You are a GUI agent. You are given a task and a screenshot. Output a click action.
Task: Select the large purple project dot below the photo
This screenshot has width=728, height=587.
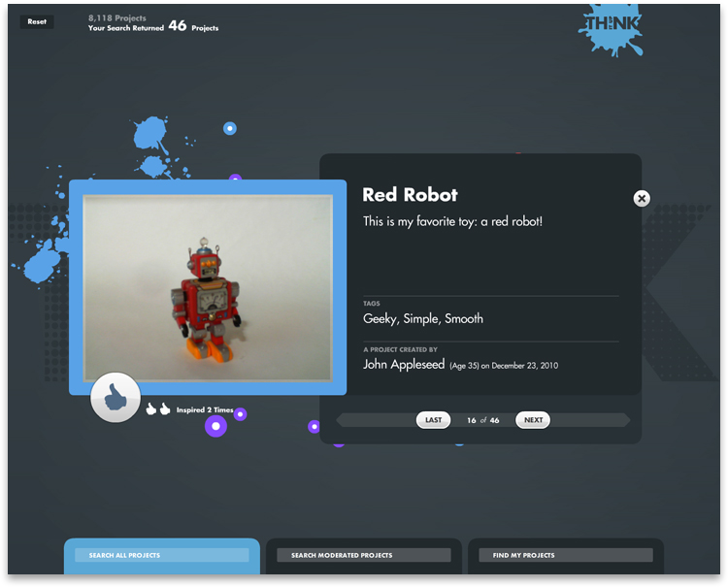tap(215, 426)
